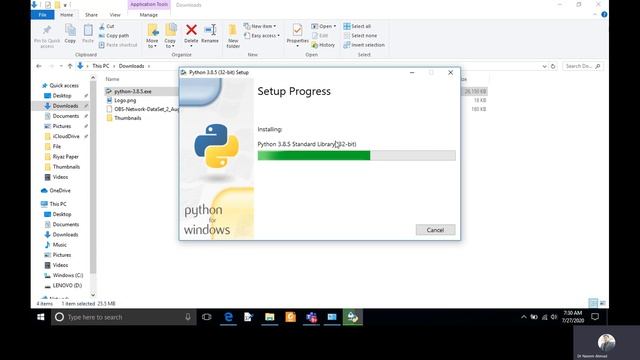
Task: Open the File tab
Action: [x=42, y=15]
